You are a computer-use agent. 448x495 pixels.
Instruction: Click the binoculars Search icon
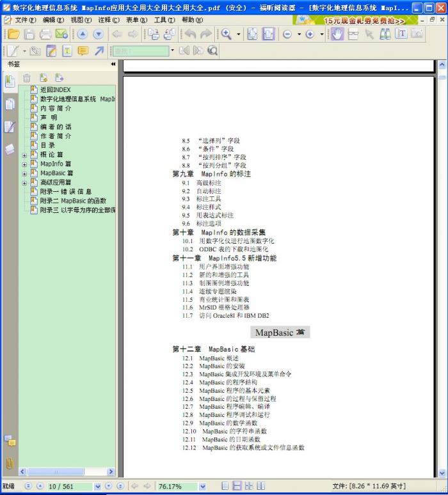(385, 34)
